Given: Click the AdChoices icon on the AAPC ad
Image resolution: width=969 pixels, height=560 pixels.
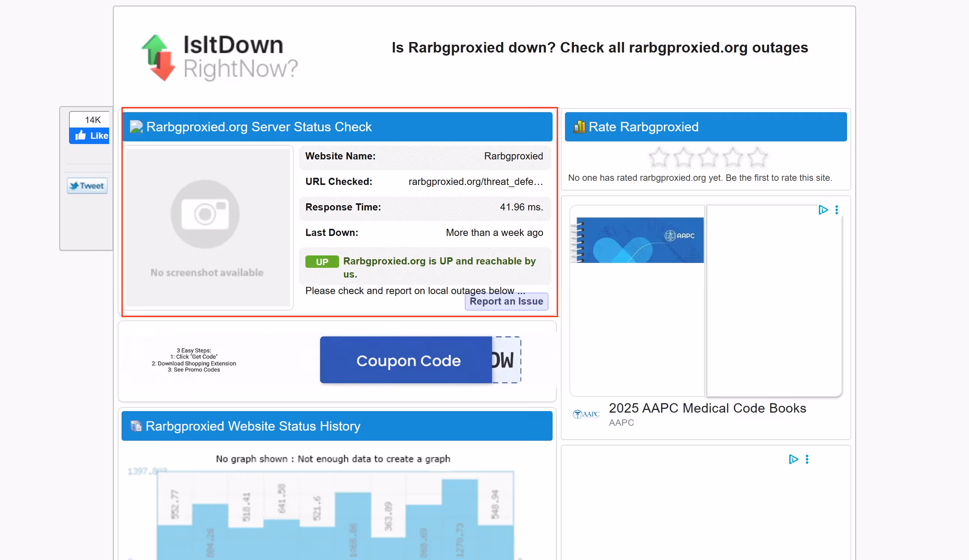Looking at the screenshot, I should point(823,210).
